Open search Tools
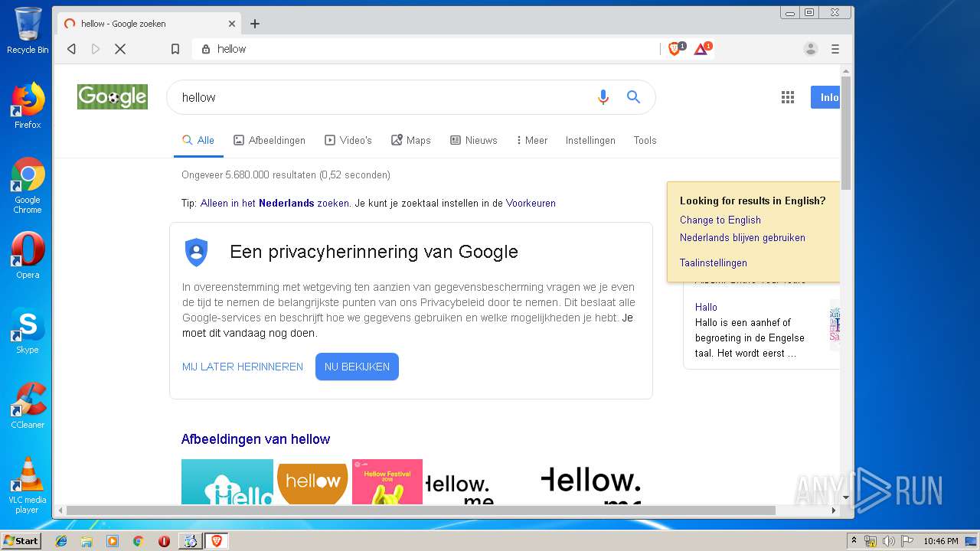Image resolution: width=980 pixels, height=551 pixels. tap(645, 141)
